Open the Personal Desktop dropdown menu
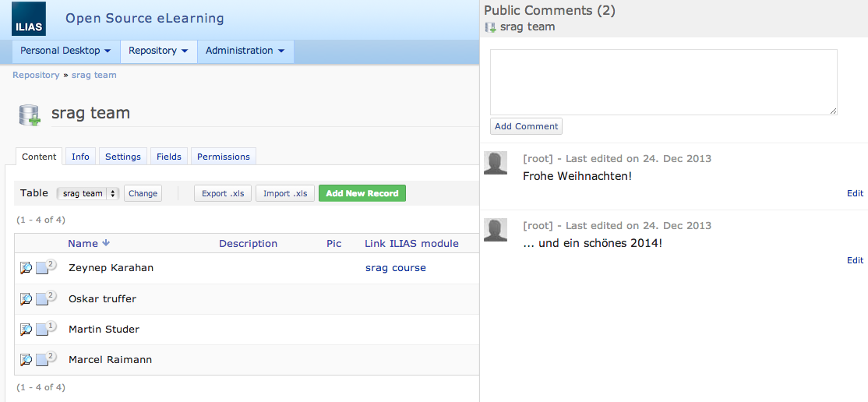The image size is (868, 402). point(65,51)
